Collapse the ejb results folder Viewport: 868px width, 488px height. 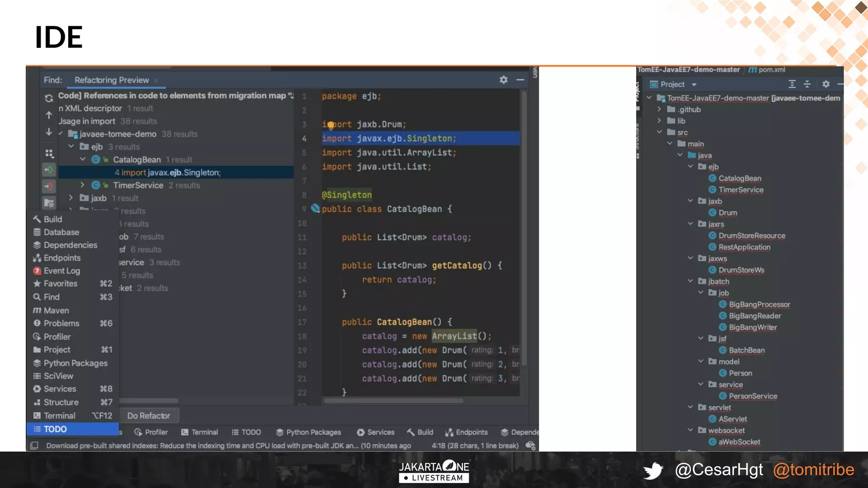(x=71, y=147)
